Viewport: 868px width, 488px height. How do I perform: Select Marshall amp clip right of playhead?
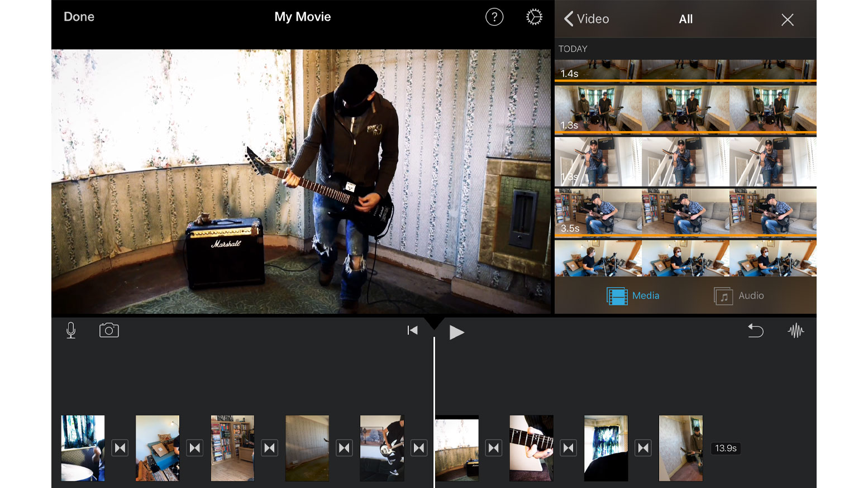[x=457, y=448]
